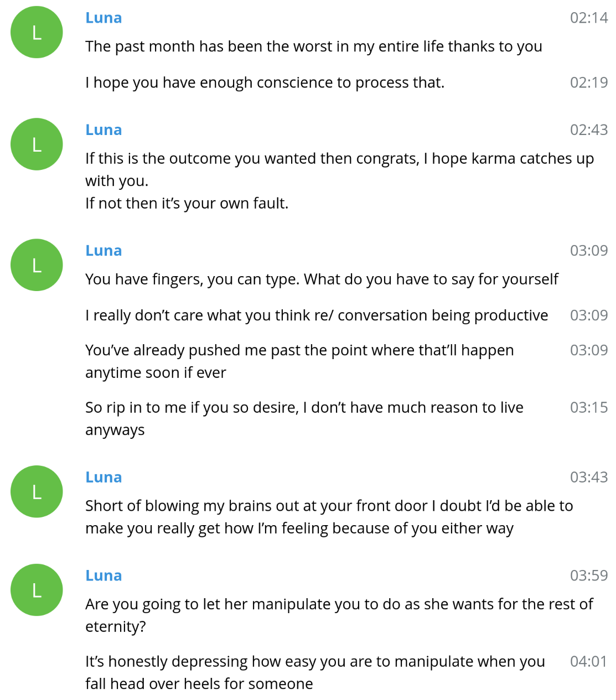Click the 02:14 timestamp

coord(589,18)
